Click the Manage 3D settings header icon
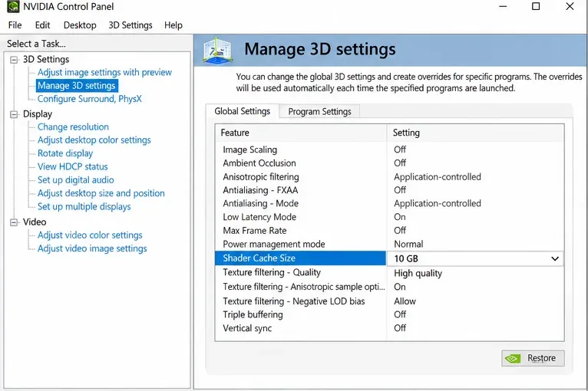 point(217,50)
